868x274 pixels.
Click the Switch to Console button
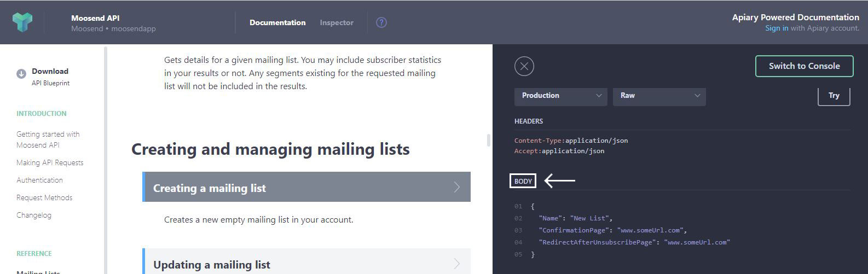[804, 66]
